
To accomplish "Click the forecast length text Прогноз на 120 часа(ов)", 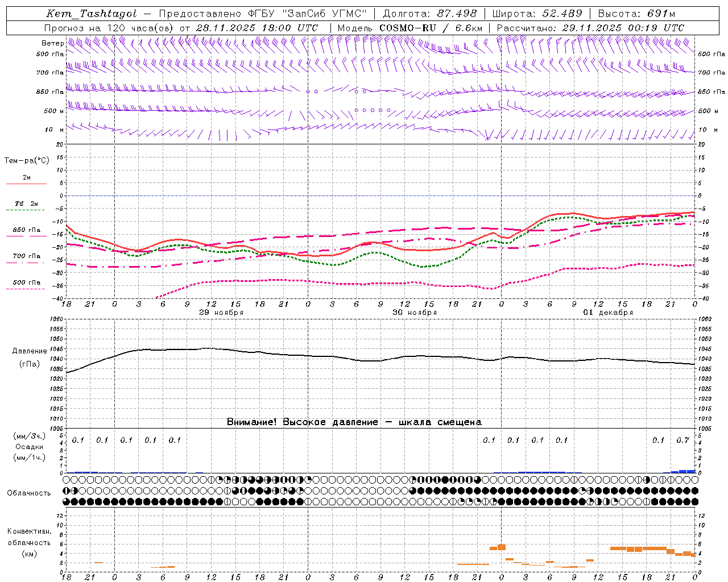I will point(109,28).
